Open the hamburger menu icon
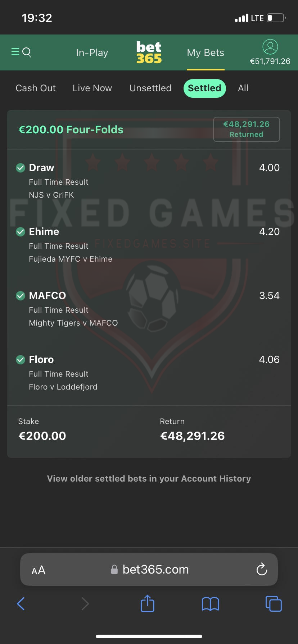298x644 pixels. 15,52
